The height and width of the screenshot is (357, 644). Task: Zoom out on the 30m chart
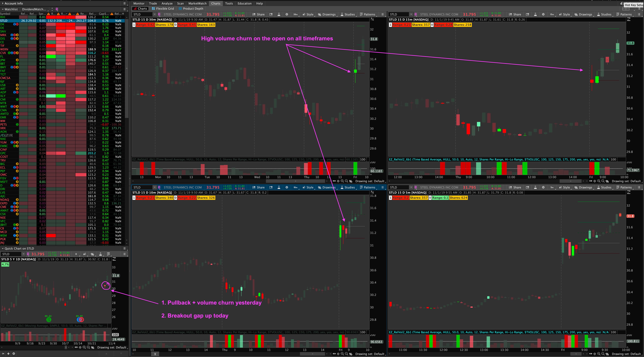pos(347,181)
